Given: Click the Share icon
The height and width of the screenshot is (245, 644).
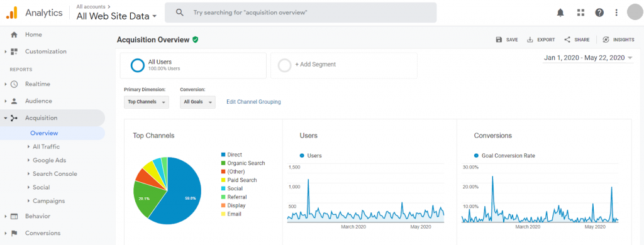Looking at the screenshot, I should coord(567,40).
